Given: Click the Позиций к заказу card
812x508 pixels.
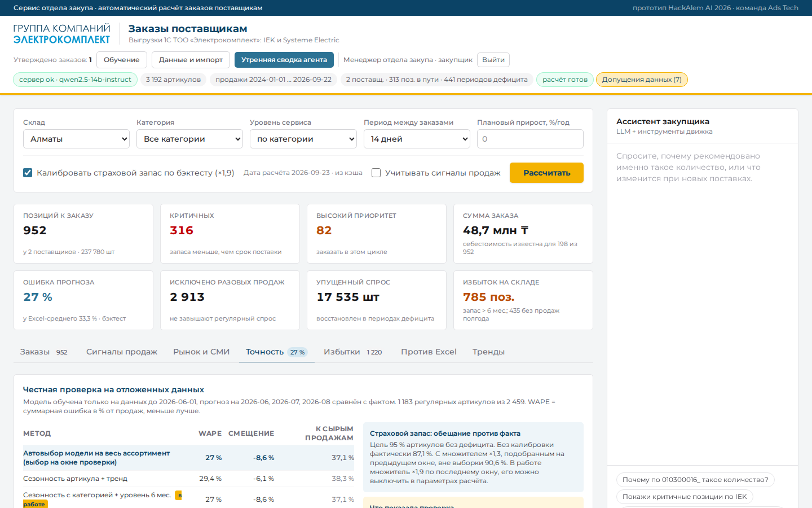Looking at the screenshot, I should point(83,234).
